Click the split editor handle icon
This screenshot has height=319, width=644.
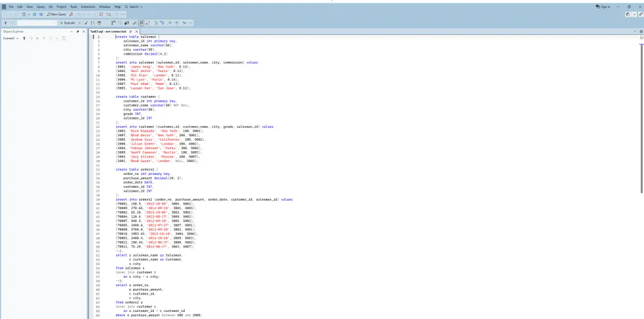(641, 37)
